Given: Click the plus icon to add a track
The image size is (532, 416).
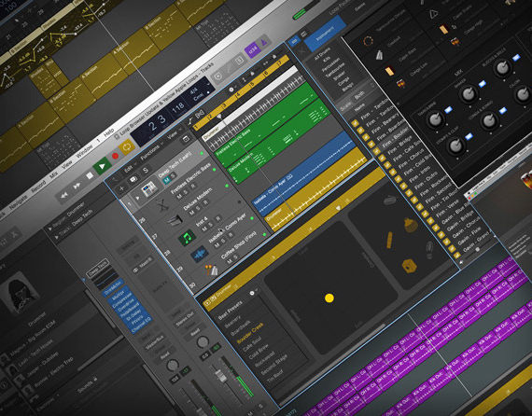Looking at the screenshot, I should coord(122,187).
